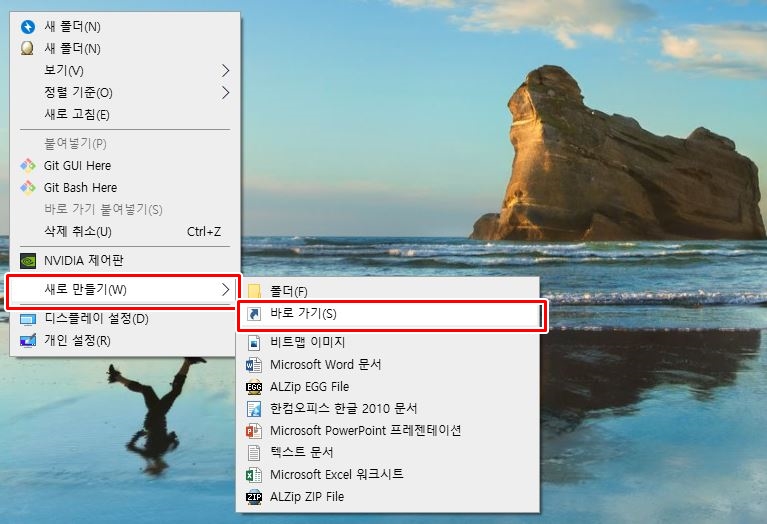Open NVIDIA 제어판 entry
The height and width of the screenshot is (524, 767).
click(x=125, y=260)
